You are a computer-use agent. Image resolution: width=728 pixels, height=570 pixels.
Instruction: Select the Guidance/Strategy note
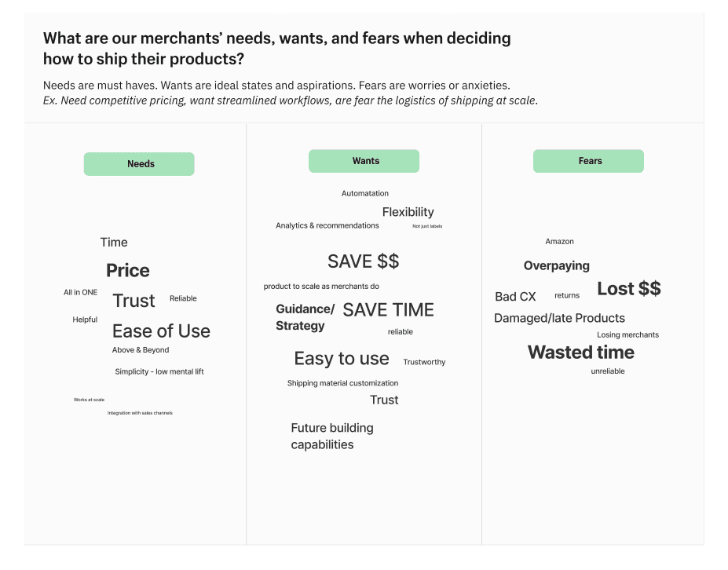(x=305, y=317)
